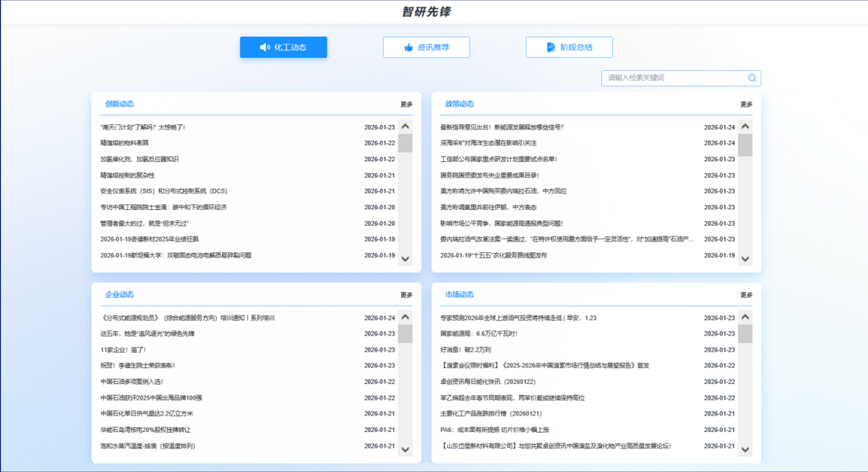Image resolution: width=868 pixels, height=472 pixels.
Task: Open article 管理者最大的过，就是"但求无过"
Action: tap(144, 223)
